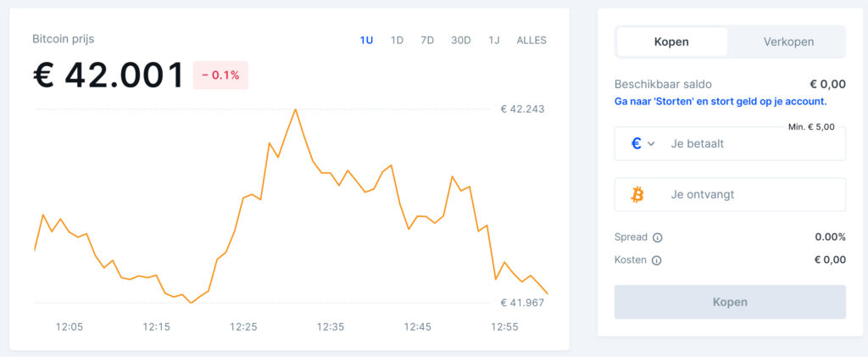
Task: Select the 1U chart timeframe
Action: point(366,40)
